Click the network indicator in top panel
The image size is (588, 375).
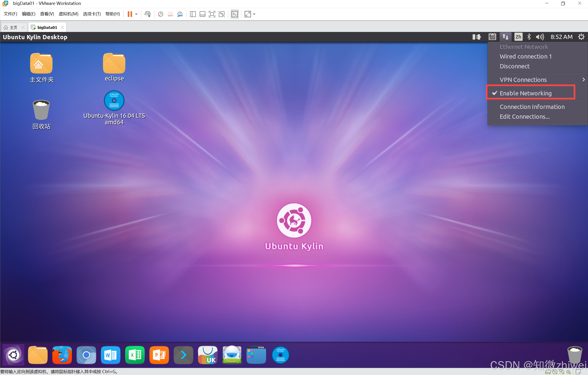pyautogui.click(x=505, y=37)
